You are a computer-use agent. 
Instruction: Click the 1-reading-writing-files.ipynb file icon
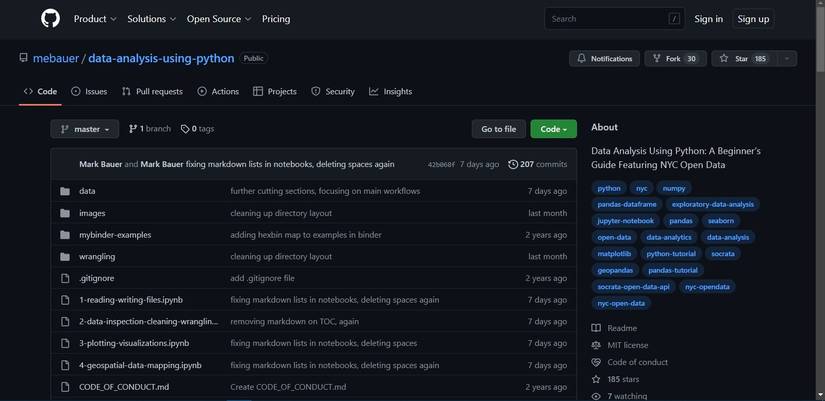pos(65,300)
